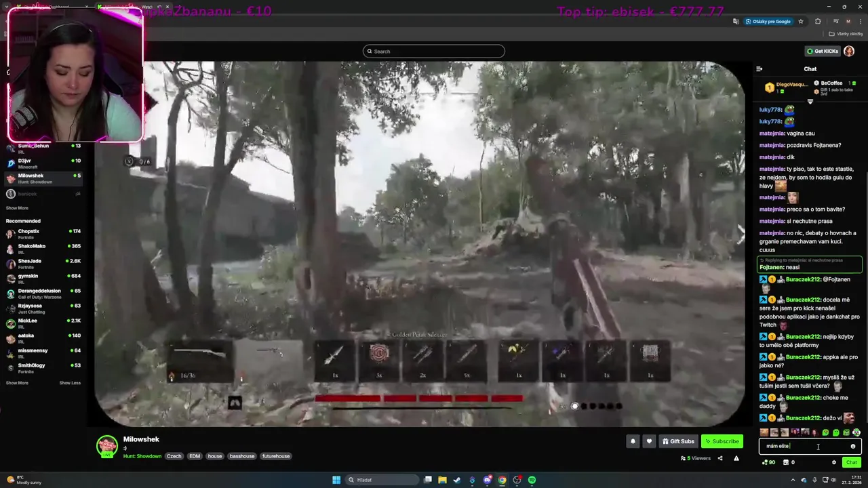The image size is (868, 488).
Task: Open channel points balance showing 90
Action: click(769, 462)
